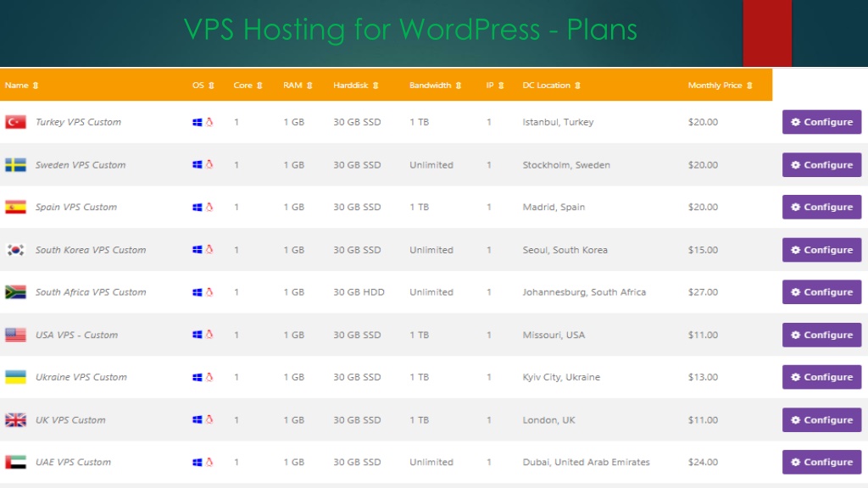Configure the Turkey VPS Custom plan

tap(821, 122)
